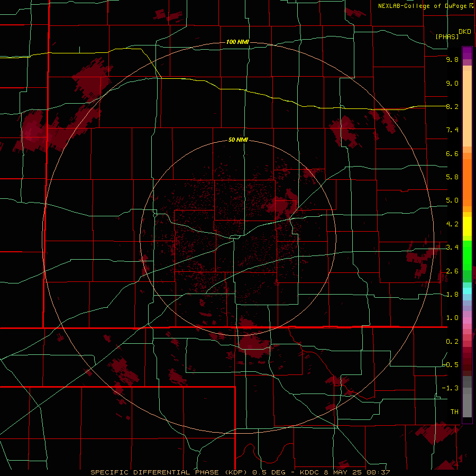Click the 3.4 scale value

[452, 248]
